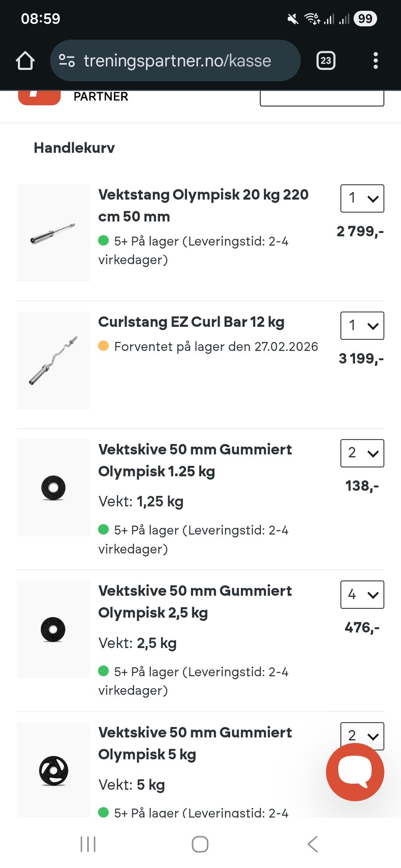401x868 pixels.
Task: Tap the 2,5 kg weight plate thumbnail
Action: tap(53, 629)
